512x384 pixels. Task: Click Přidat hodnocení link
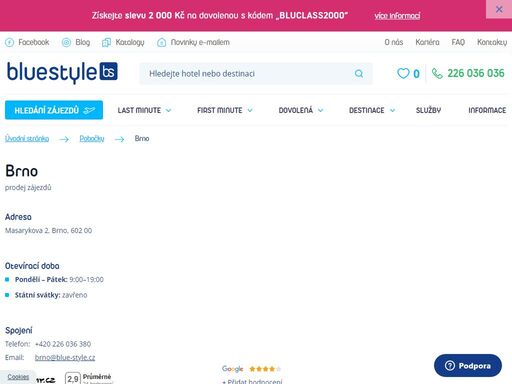pos(252,381)
